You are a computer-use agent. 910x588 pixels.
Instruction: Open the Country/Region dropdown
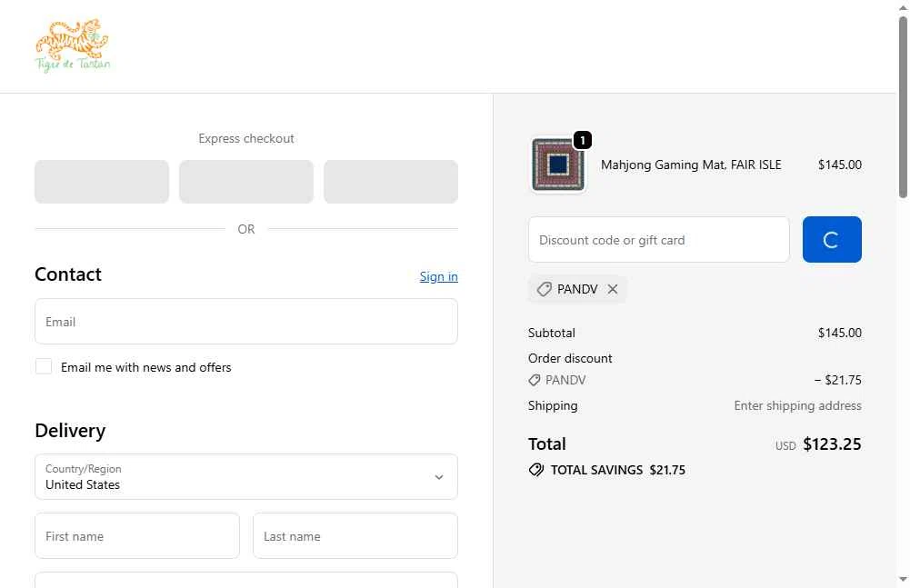click(246, 476)
